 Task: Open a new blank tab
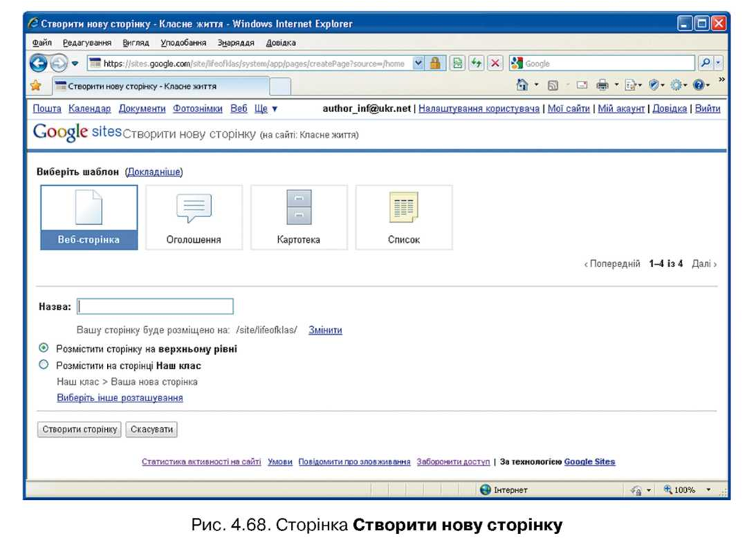click(280, 87)
